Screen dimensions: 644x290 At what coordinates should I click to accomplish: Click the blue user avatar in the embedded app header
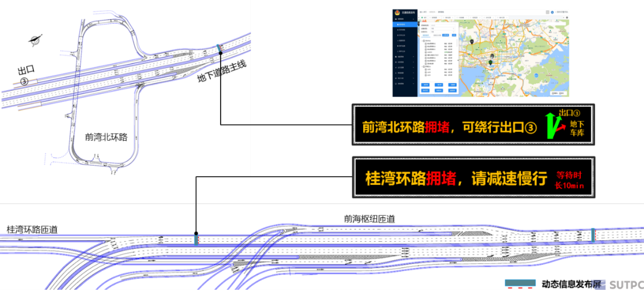click(x=552, y=13)
